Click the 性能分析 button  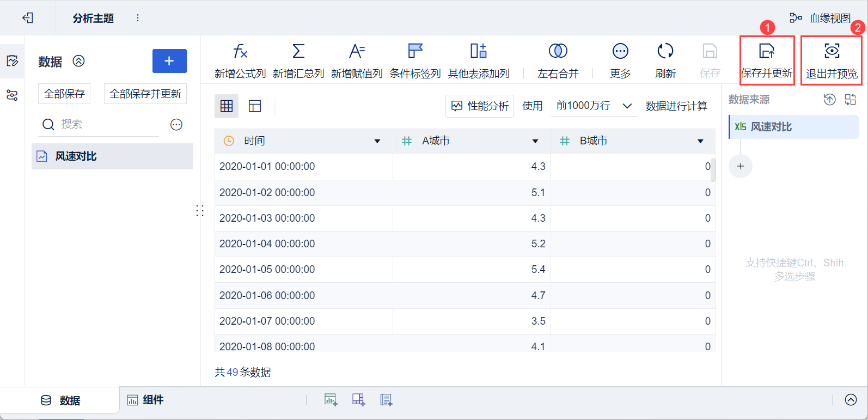click(x=480, y=106)
